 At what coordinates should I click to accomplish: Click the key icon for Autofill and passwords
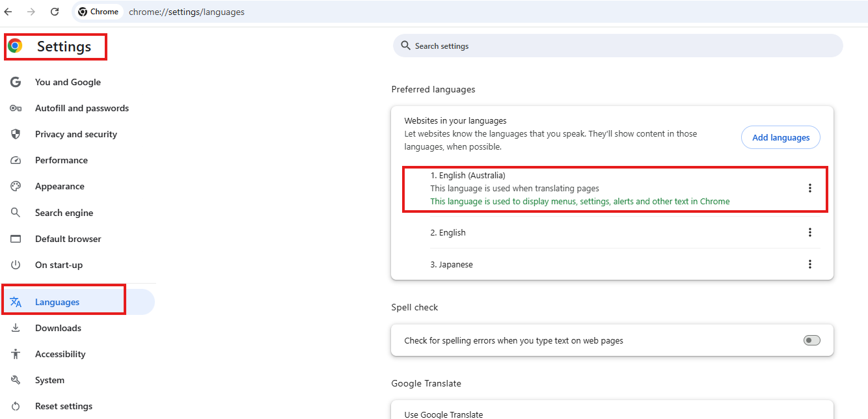tap(16, 108)
